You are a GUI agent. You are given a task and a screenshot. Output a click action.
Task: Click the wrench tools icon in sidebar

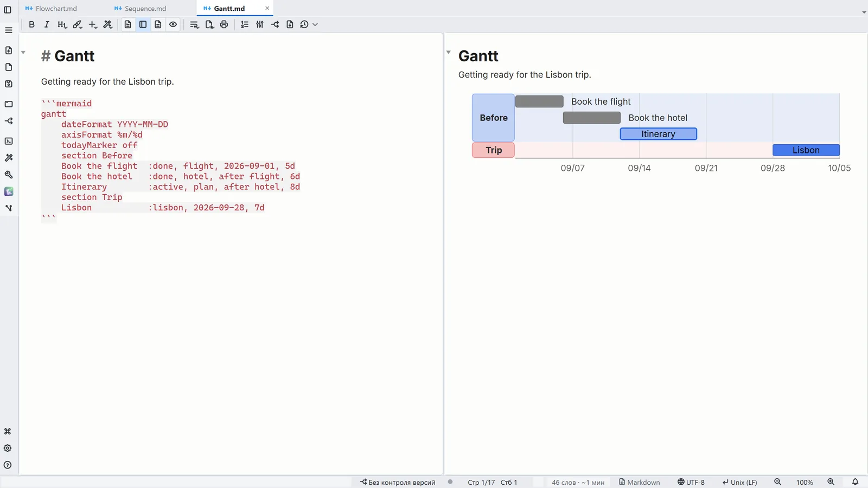pyautogui.click(x=9, y=175)
